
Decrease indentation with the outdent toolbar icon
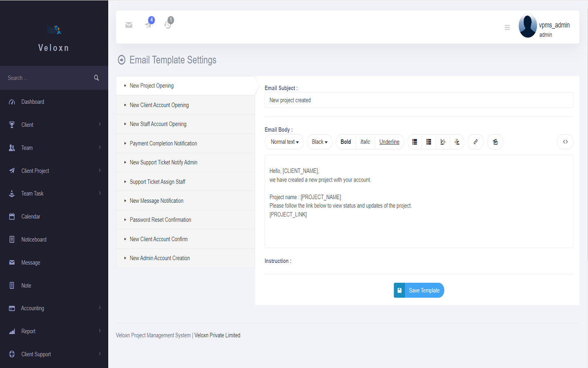click(457, 142)
